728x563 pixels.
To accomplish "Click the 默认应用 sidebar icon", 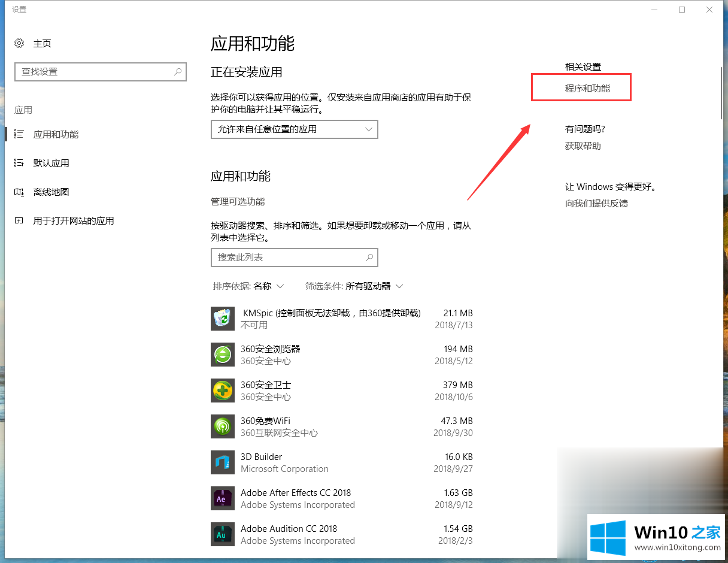I will click(x=19, y=163).
